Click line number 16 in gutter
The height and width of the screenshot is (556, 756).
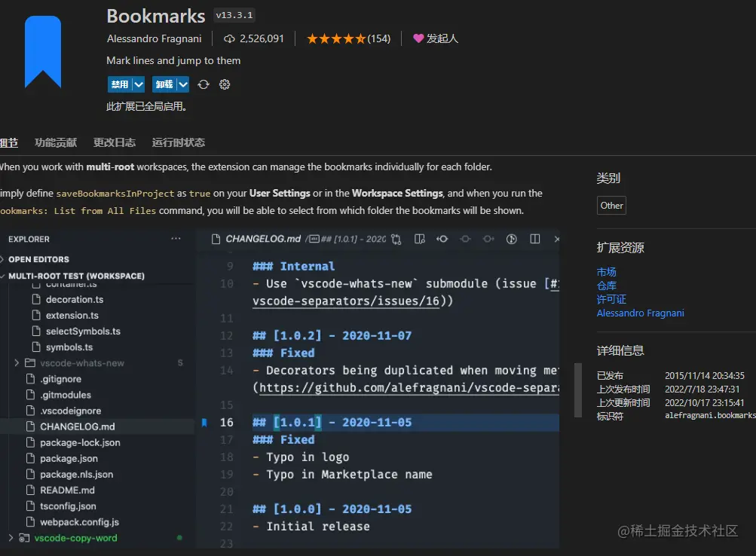coord(227,423)
